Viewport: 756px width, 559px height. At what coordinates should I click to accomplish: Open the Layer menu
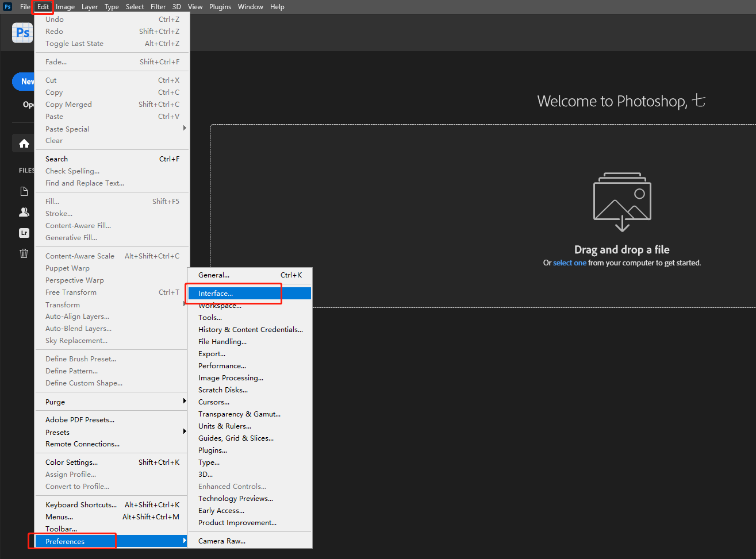pyautogui.click(x=90, y=7)
